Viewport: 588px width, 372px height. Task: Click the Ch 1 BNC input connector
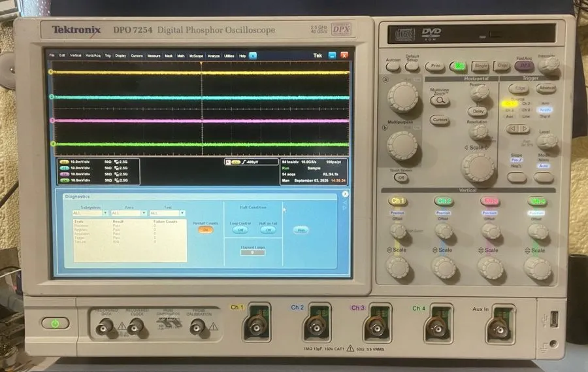tap(257, 328)
